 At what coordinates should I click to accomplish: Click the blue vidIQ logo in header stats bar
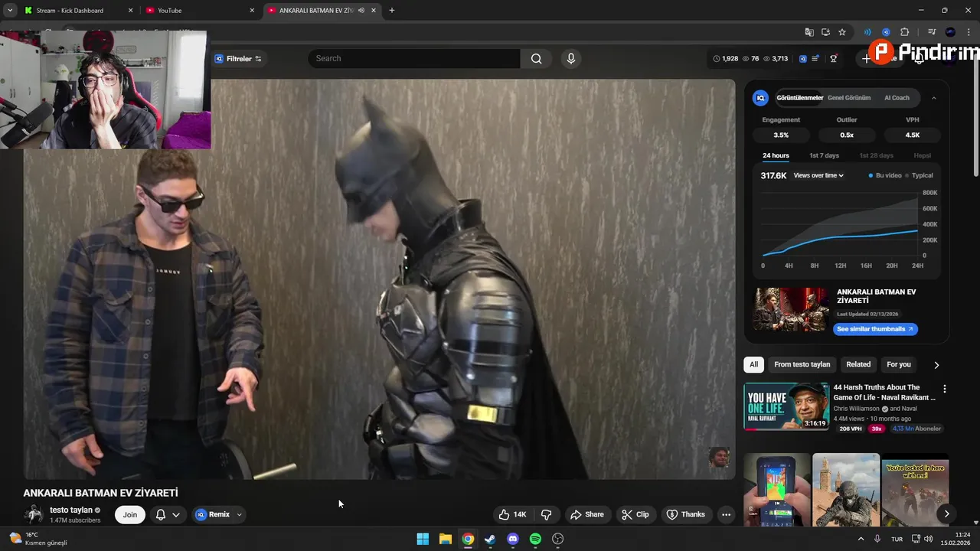pyautogui.click(x=802, y=58)
